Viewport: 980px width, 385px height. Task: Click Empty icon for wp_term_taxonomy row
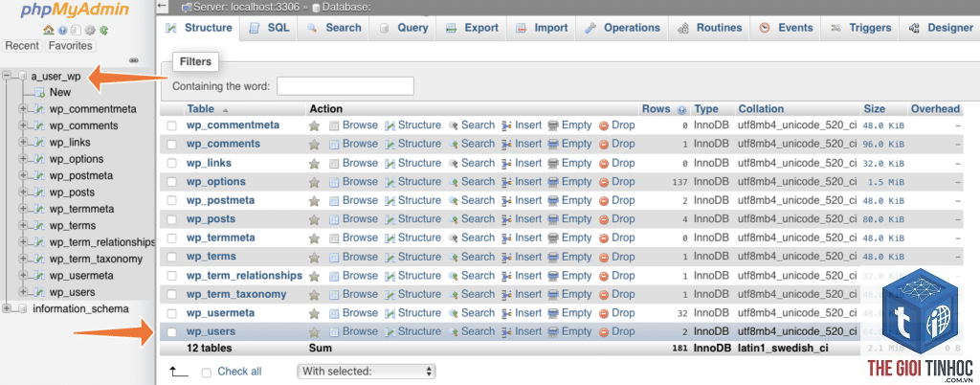(553, 294)
